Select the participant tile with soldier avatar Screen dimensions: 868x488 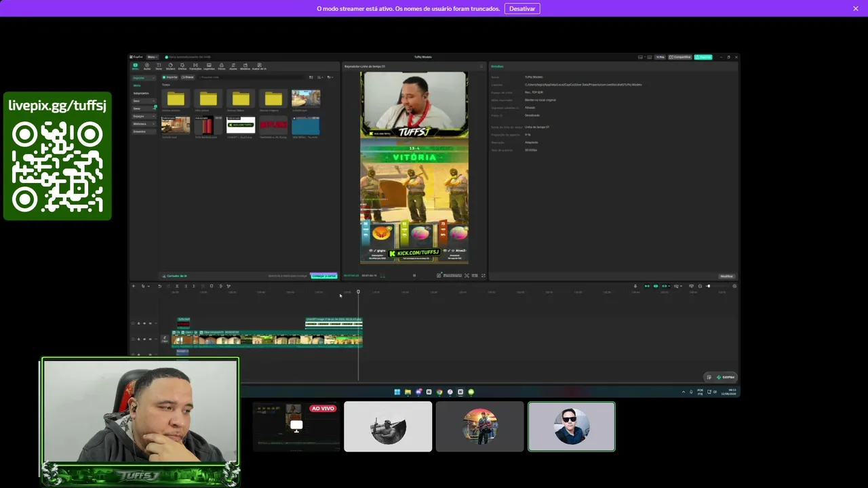pos(388,426)
